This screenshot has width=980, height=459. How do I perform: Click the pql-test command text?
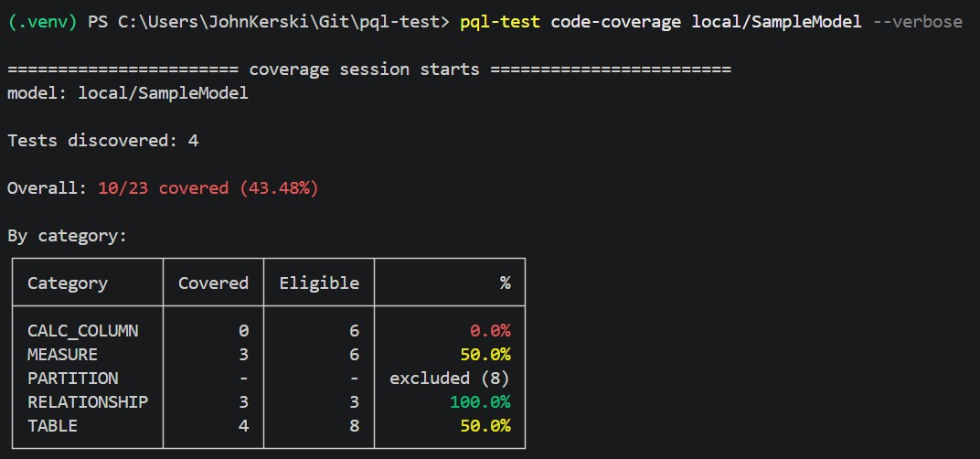click(500, 23)
